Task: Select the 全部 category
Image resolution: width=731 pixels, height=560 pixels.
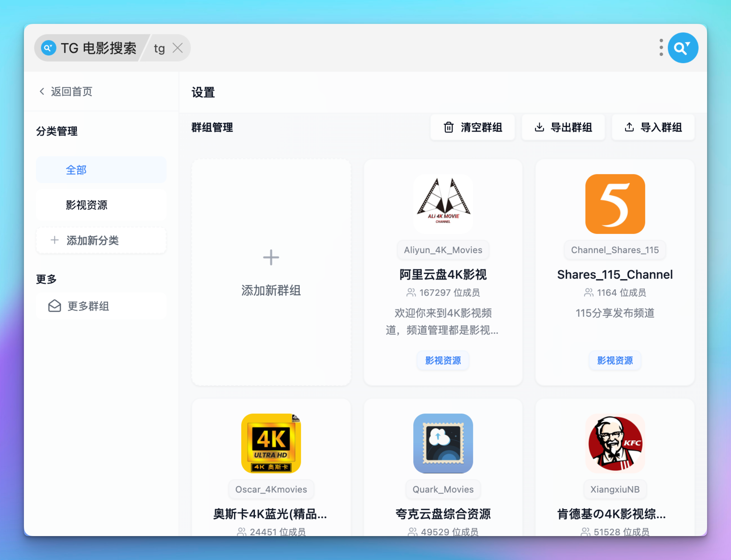Action: click(101, 170)
